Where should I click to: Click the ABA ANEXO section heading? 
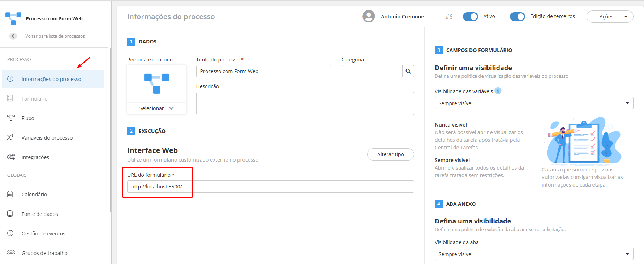point(461,204)
